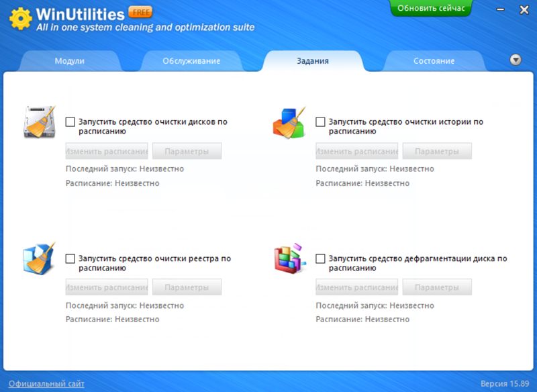
Task: Click 'Последний запуск: Неизвестно' under disk defragmentation
Action: tap(375, 305)
